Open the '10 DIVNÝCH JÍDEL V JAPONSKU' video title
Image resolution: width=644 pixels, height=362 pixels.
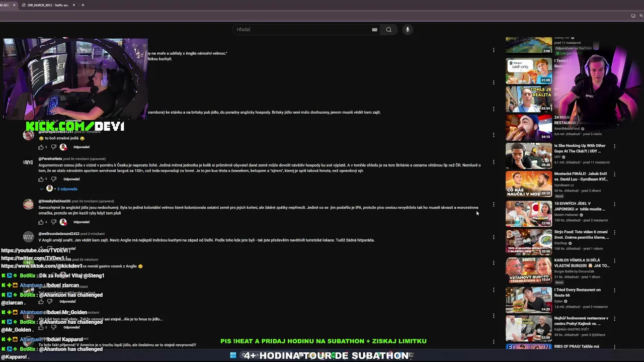click(x=580, y=206)
